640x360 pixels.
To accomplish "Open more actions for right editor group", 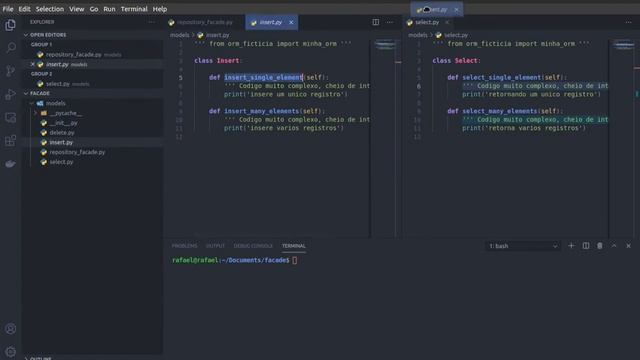I will coord(629,22).
